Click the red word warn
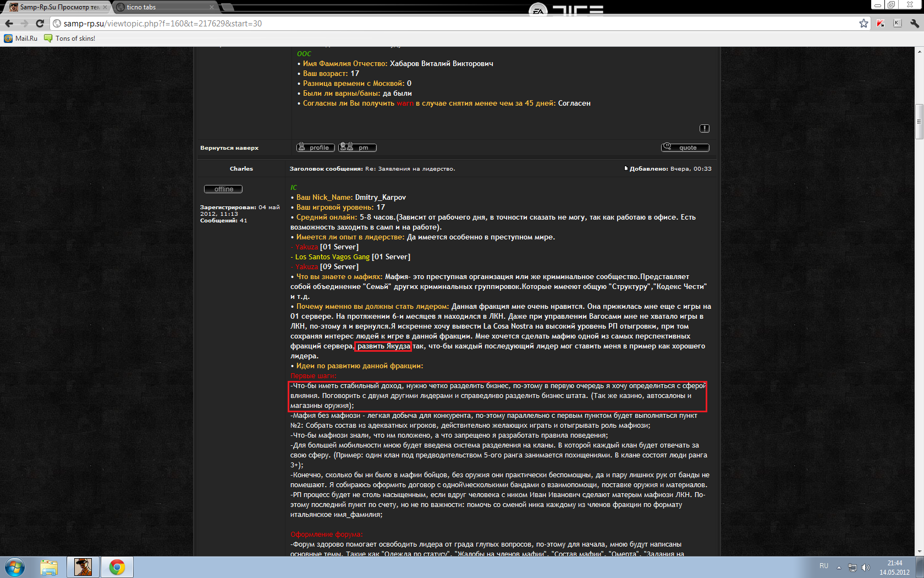Image resolution: width=924 pixels, height=578 pixels. coord(405,103)
